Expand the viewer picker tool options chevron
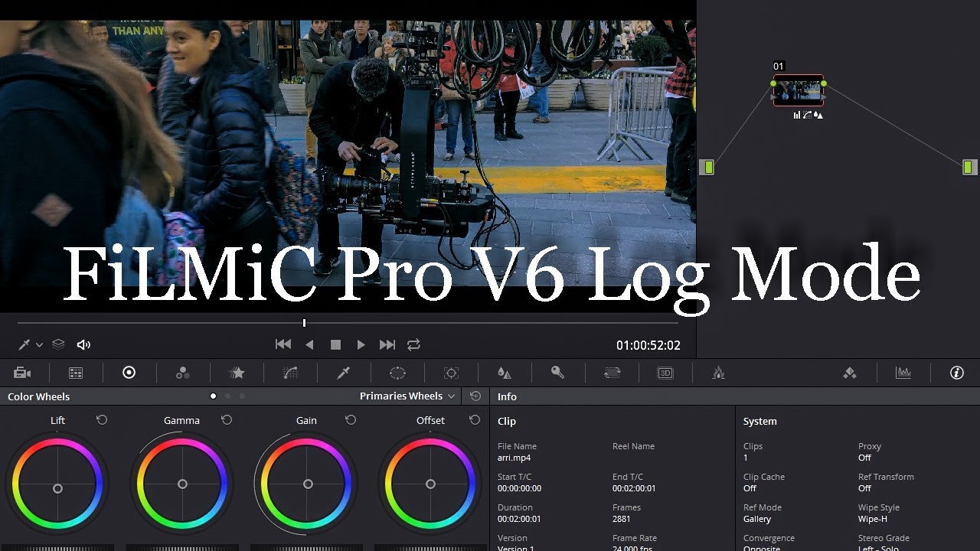 pos(39,345)
